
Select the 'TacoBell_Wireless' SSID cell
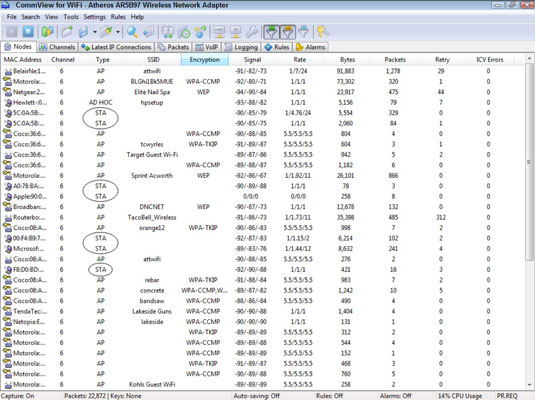tap(152, 217)
